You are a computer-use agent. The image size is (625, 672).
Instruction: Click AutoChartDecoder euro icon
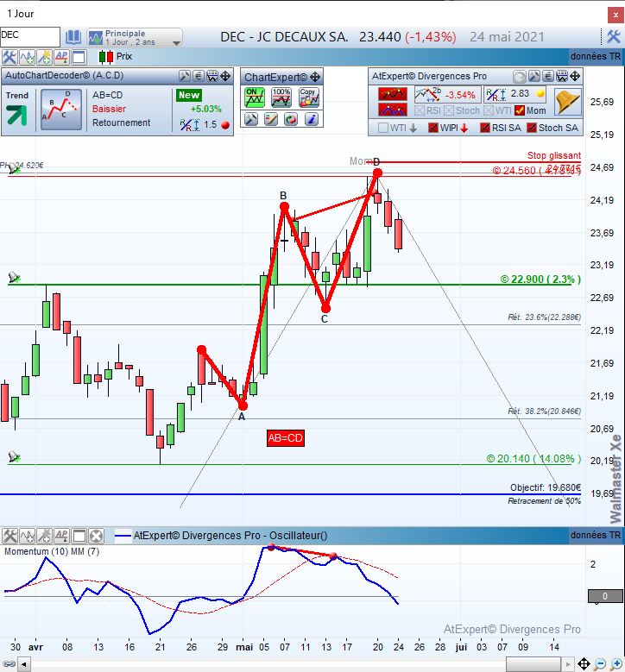click(199, 76)
